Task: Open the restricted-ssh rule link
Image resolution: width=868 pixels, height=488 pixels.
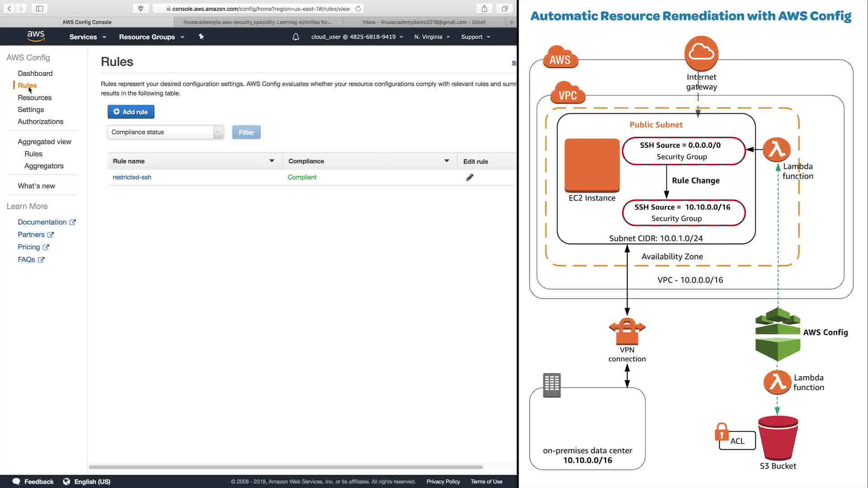Action: (x=132, y=177)
